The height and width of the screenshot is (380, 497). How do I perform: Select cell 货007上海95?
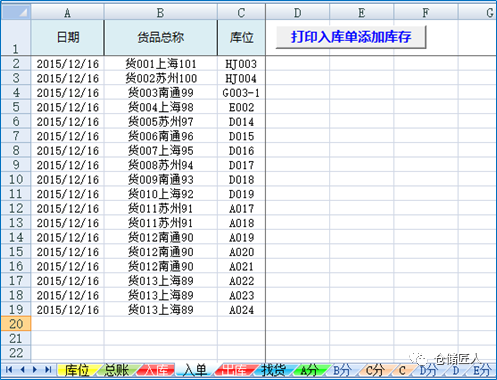click(161, 150)
